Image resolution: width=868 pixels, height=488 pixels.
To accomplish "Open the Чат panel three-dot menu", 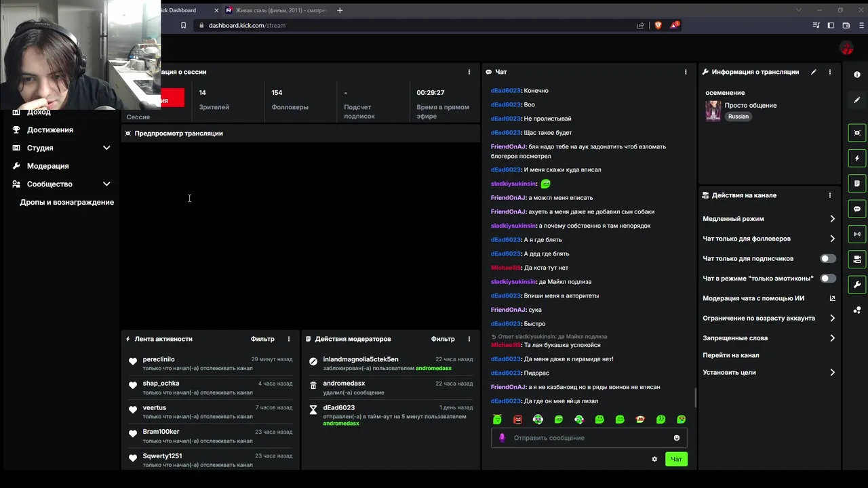I will (x=686, y=72).
